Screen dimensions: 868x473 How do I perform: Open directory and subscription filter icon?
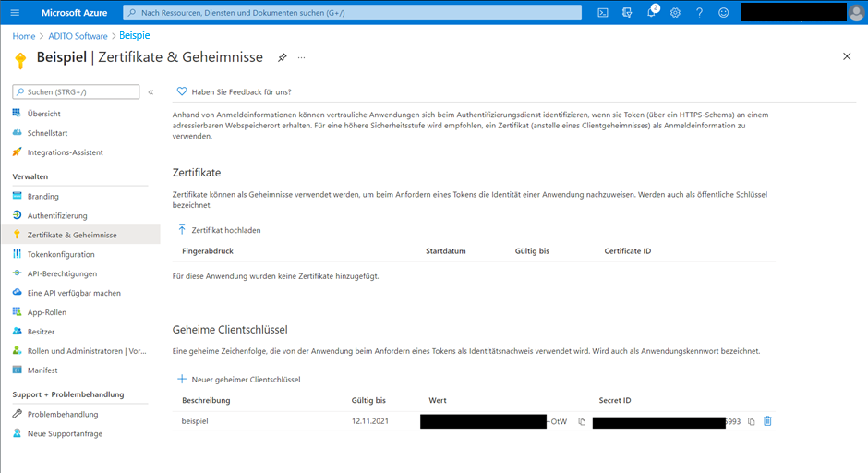pyautogui.click(x=627, y=12)
